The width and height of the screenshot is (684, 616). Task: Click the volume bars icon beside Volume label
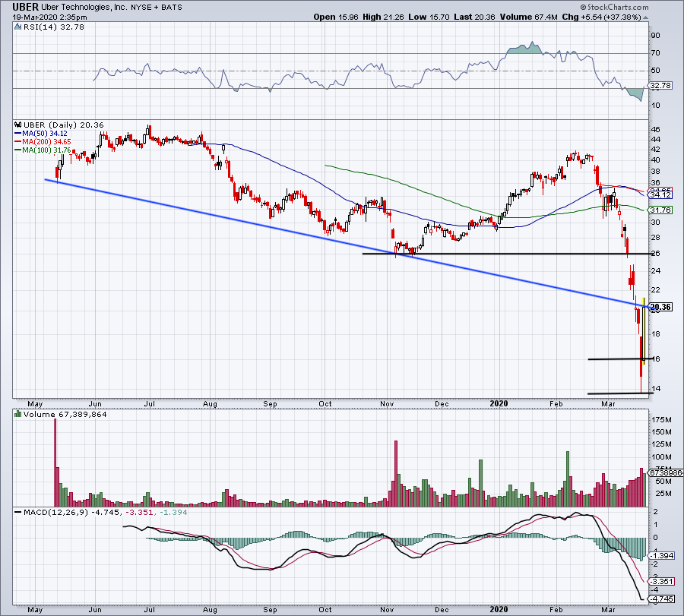[18, 414]
